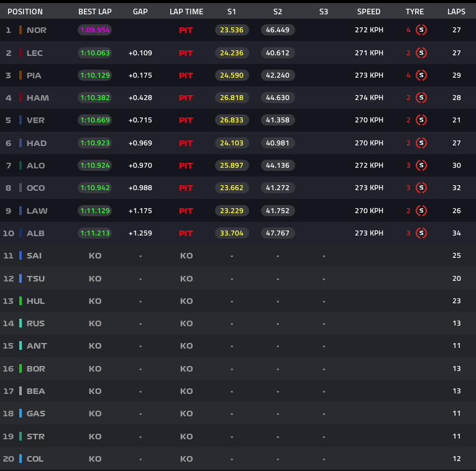Click Leclerc's soft tyre icon

[x=421, y=53]
